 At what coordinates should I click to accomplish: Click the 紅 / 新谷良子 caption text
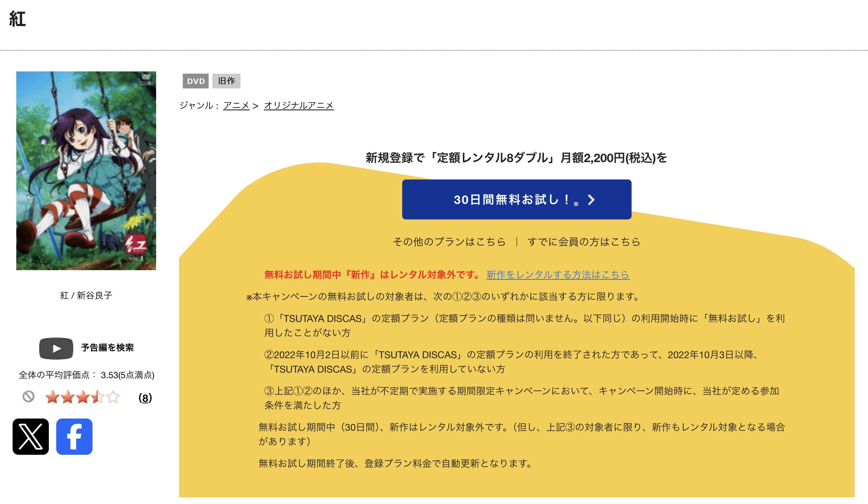86,295
